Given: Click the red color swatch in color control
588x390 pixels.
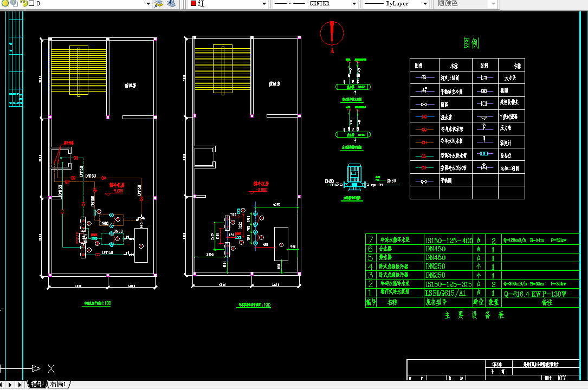Looking at the screenshot, I should point(193,3).
